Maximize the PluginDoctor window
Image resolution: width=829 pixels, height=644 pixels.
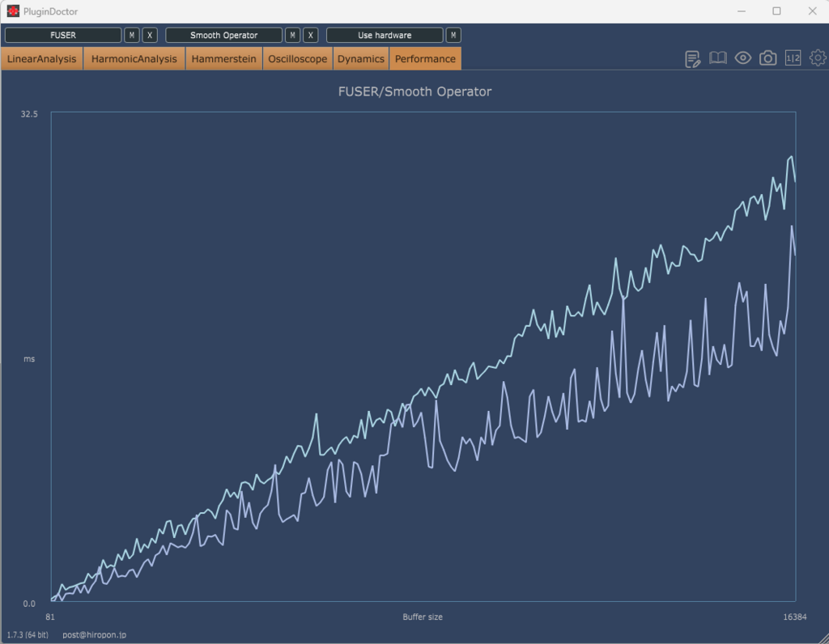pyautogui.click(x=776, y=11)
